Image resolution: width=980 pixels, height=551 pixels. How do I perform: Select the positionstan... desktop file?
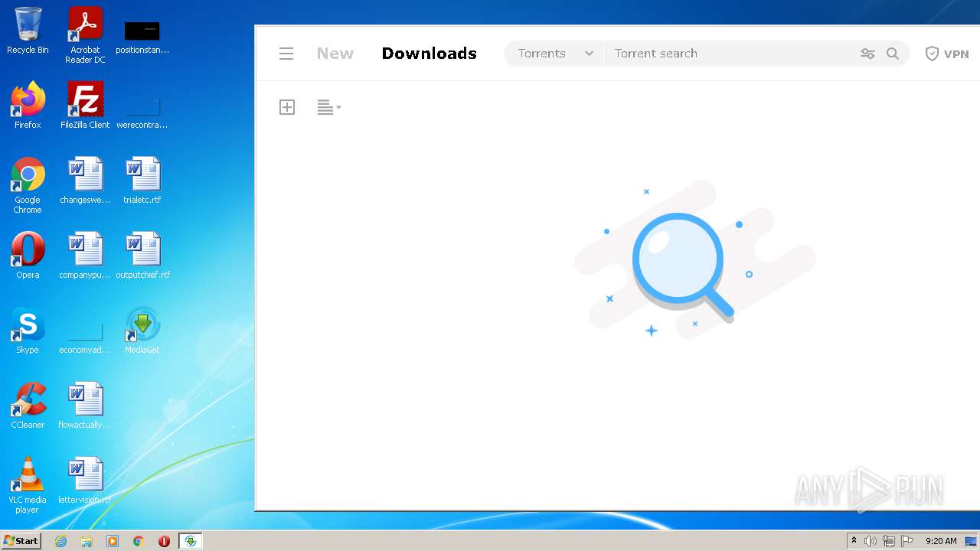coord(142,37)
